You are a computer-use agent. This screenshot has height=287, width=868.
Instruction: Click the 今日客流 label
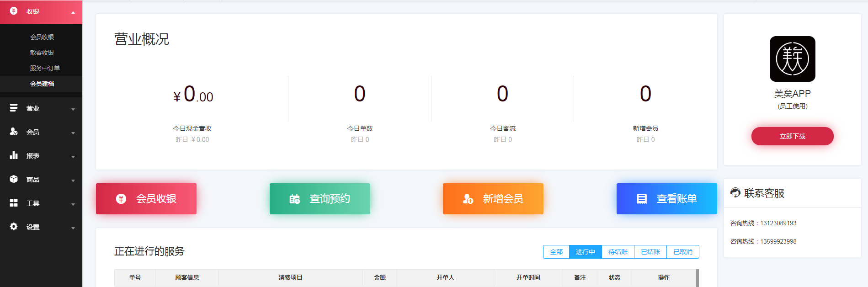pos(503,128)
